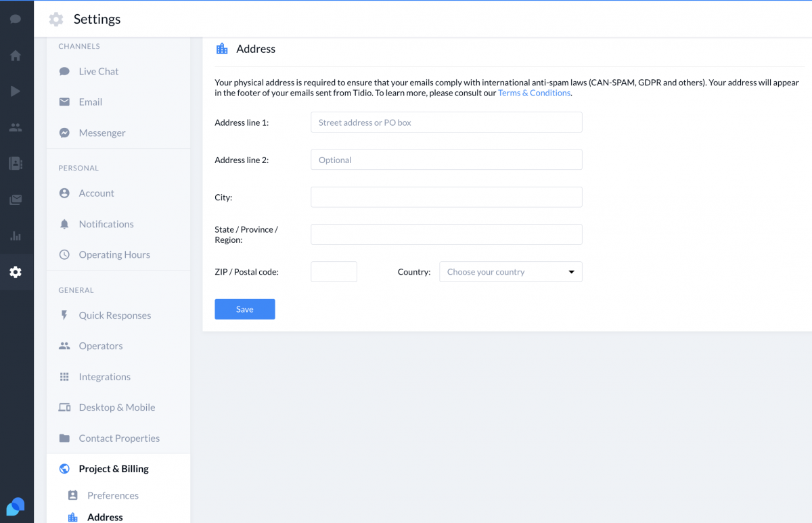Click the Contact Properties folder icon
The height and width of the screenshot is (523, 812).
coord(64,438)
